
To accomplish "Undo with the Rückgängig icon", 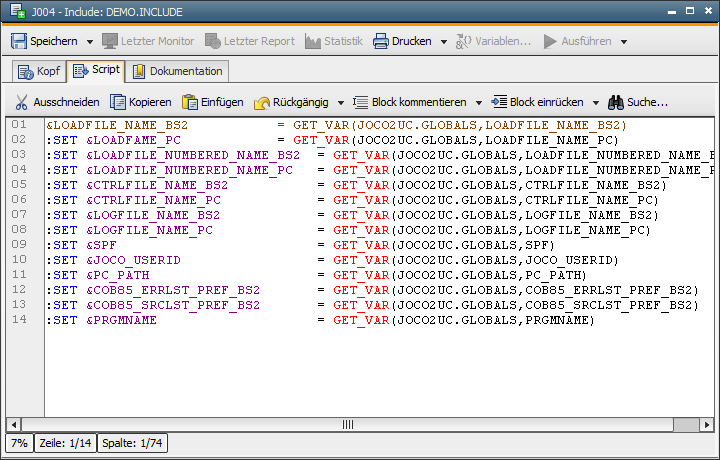I will (x=263, y=102).
